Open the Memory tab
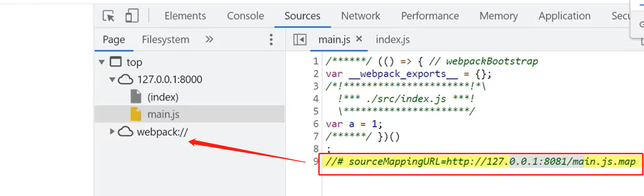 pos(499,16)
